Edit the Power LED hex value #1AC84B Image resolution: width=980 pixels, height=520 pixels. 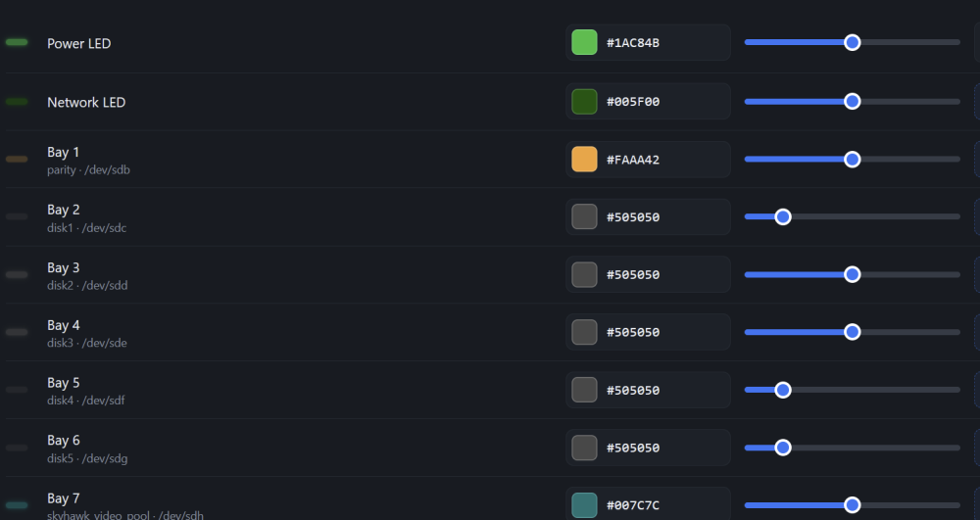632,43
